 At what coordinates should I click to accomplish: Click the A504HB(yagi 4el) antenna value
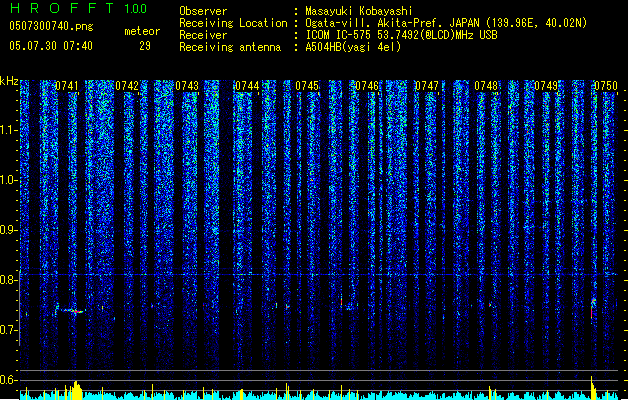[353, 47]
